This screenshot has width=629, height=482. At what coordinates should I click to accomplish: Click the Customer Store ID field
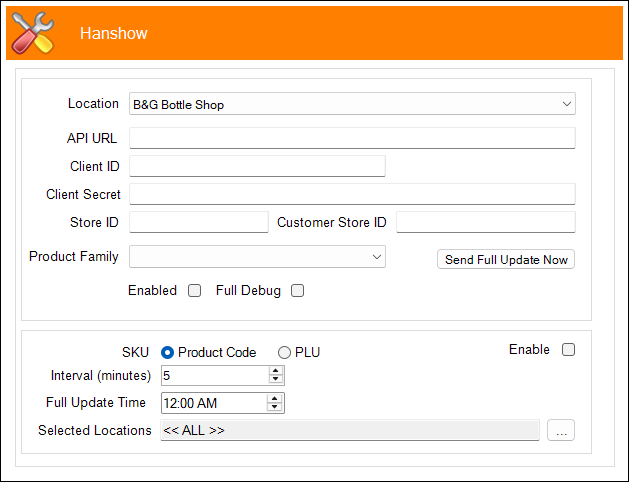485,222
